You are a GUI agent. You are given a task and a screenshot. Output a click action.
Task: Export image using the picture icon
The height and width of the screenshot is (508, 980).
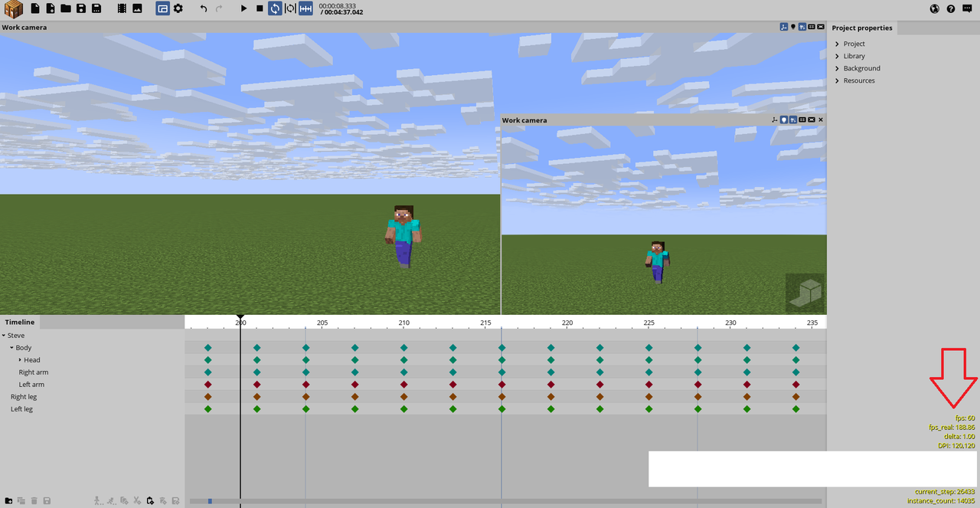[x=137, y=8]
